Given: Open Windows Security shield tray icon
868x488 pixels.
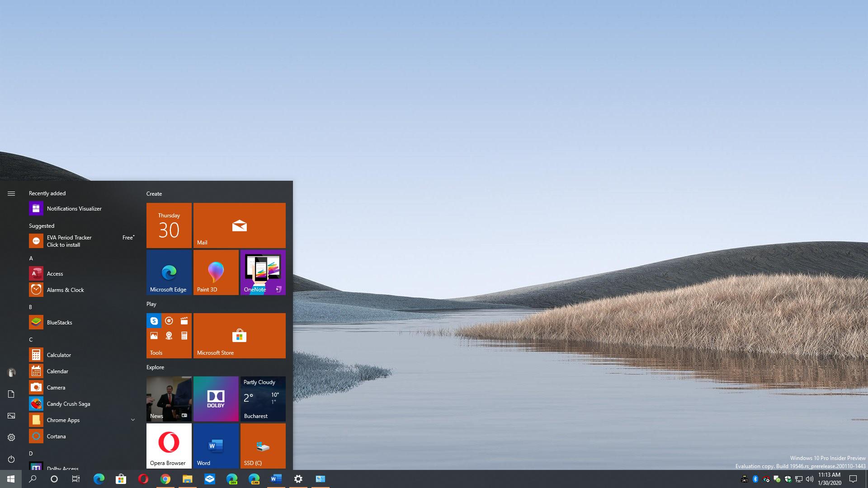Looking at the screenshot, I should click(788, 479).
